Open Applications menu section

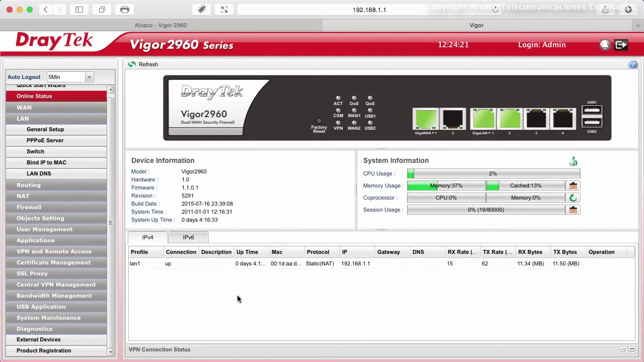click(56, 240)
